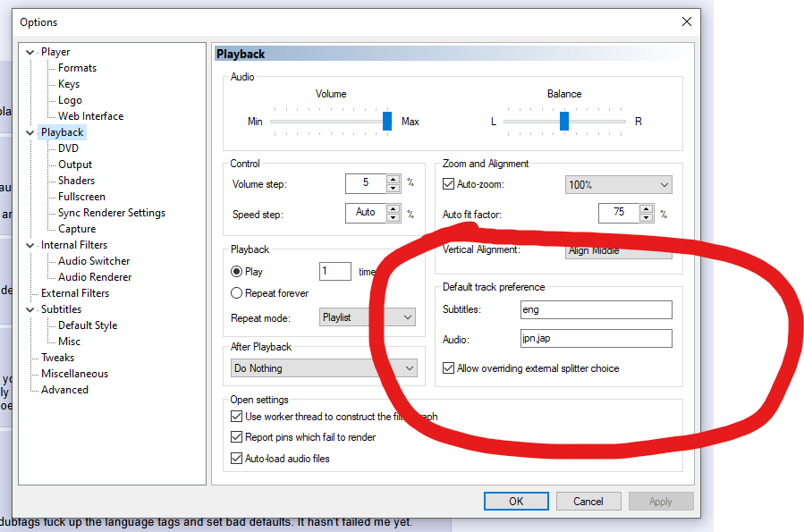
Task: Open the Formats settings page
Action: click(77, 68)
